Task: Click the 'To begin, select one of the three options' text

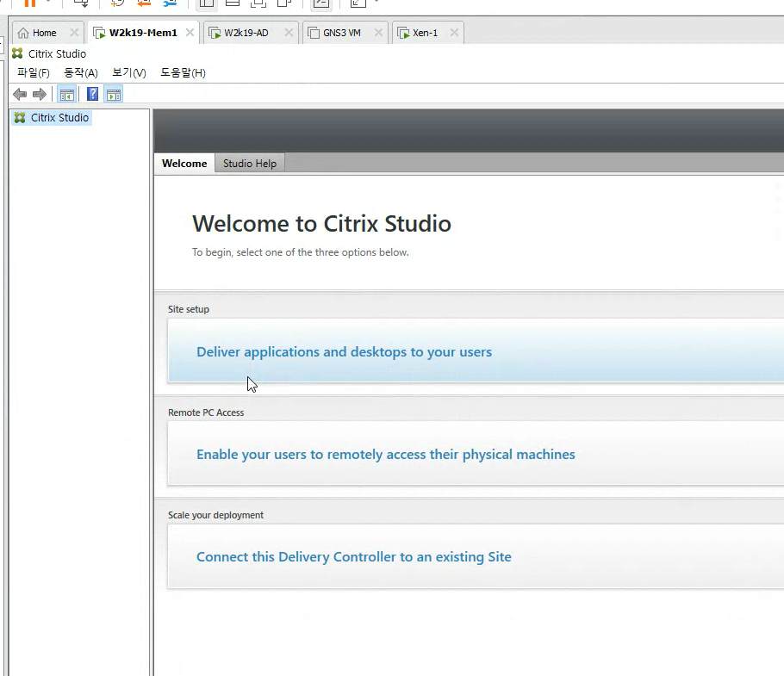Action: point(300,252)
